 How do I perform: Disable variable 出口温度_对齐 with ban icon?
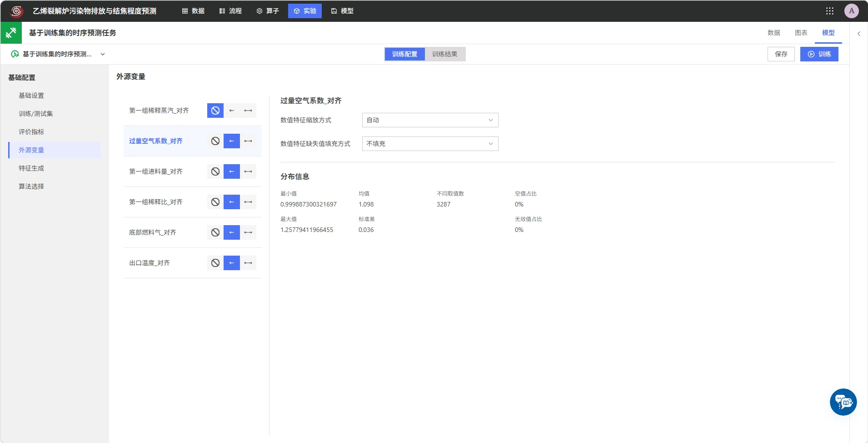[x=215, y=263]
